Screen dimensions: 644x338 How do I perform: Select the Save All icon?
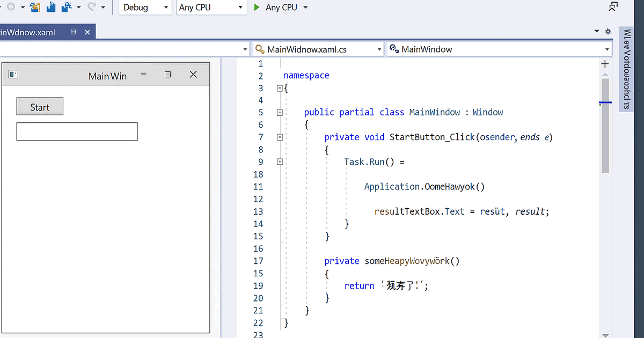coord(65,7)
